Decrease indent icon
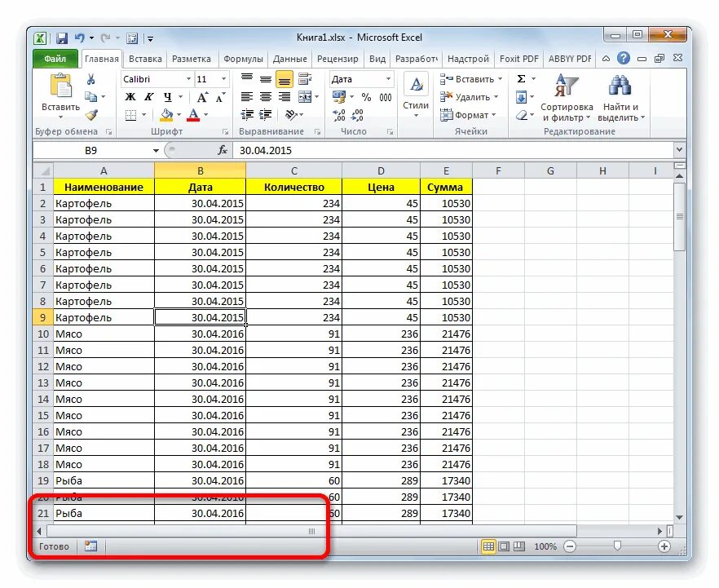The image size is (719, 588). (x=247, y=115)
